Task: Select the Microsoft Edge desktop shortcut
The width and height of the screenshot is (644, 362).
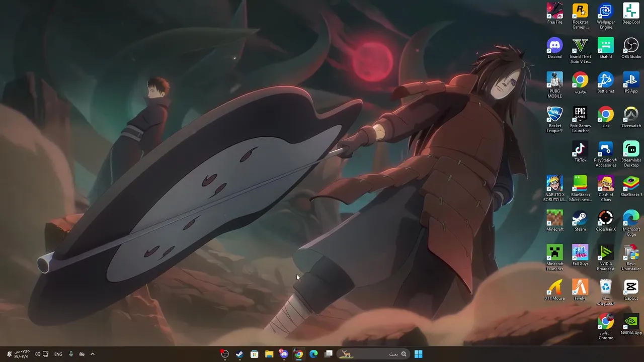Action: (631, 224)
